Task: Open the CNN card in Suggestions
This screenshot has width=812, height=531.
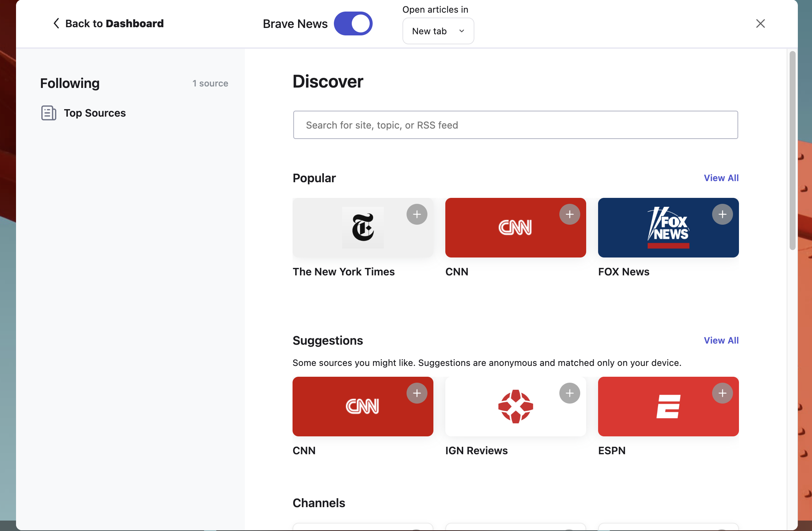Action: coord(363,407)
